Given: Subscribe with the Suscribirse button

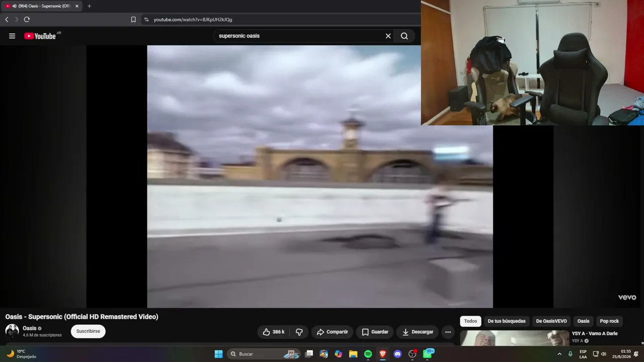Looking at the screenshot, I should [x=88, y=331].
